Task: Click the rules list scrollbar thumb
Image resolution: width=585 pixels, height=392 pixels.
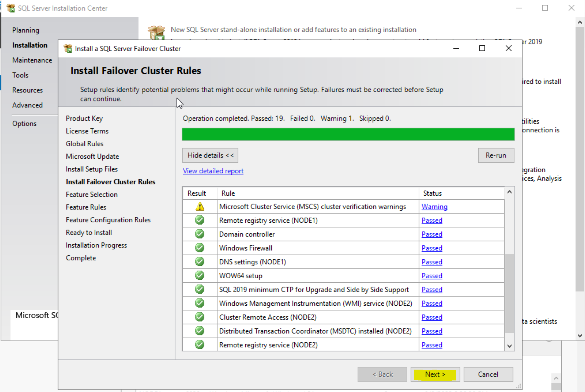Action: (510, 293)
